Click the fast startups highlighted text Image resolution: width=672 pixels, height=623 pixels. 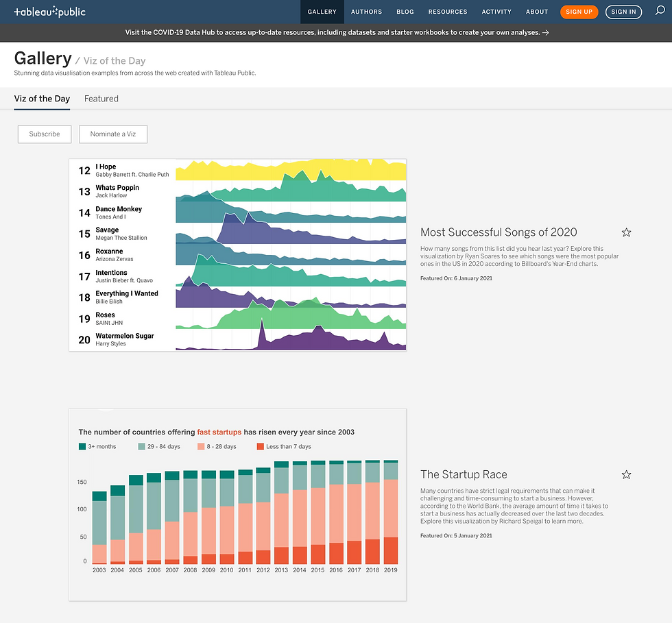[x=219, y=432]
